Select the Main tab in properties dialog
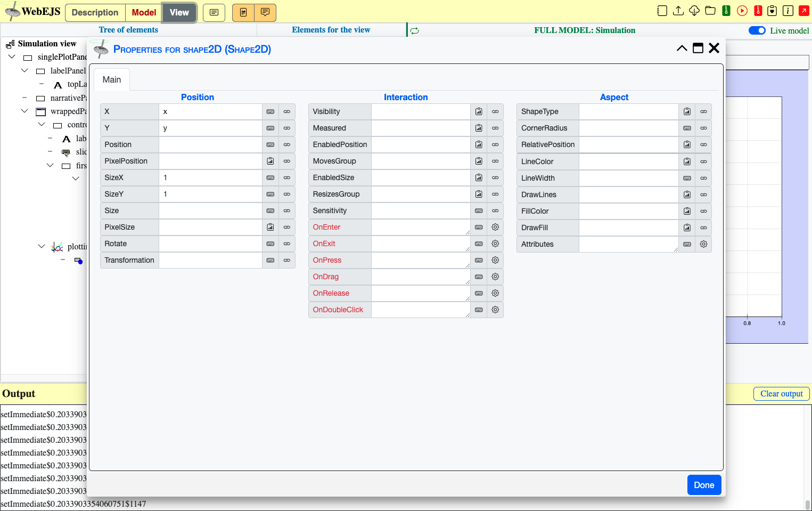This screenshot has width=812, height=511. point(112,79)
